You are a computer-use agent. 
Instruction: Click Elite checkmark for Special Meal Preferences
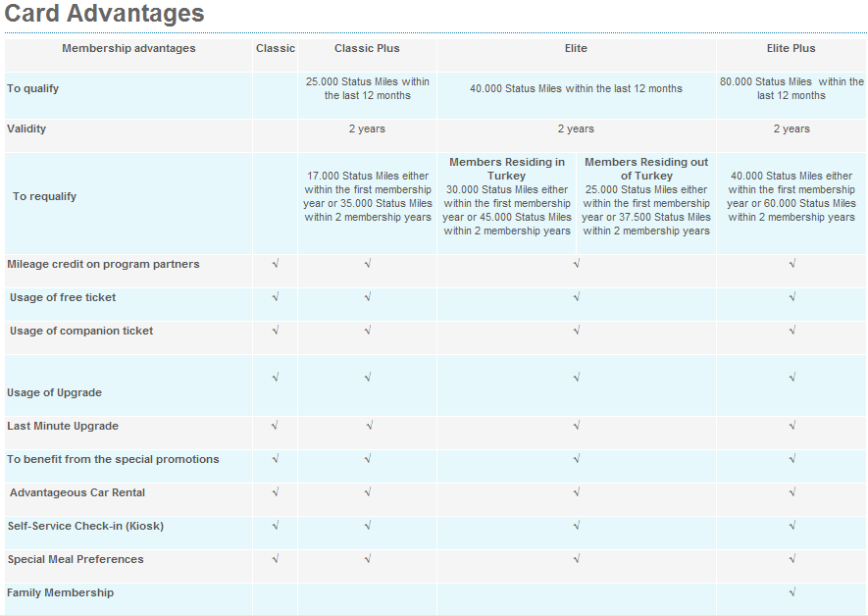point(577,559)
